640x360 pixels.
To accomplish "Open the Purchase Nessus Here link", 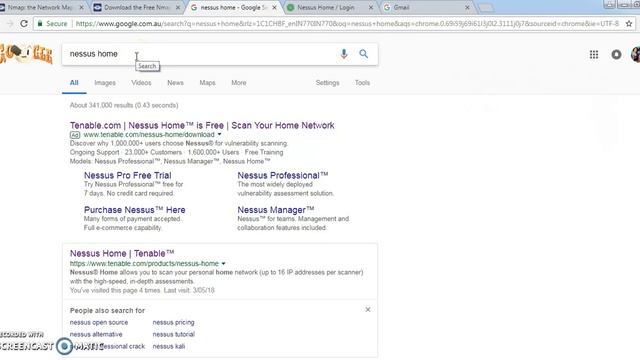I will [x=135, y=210].
